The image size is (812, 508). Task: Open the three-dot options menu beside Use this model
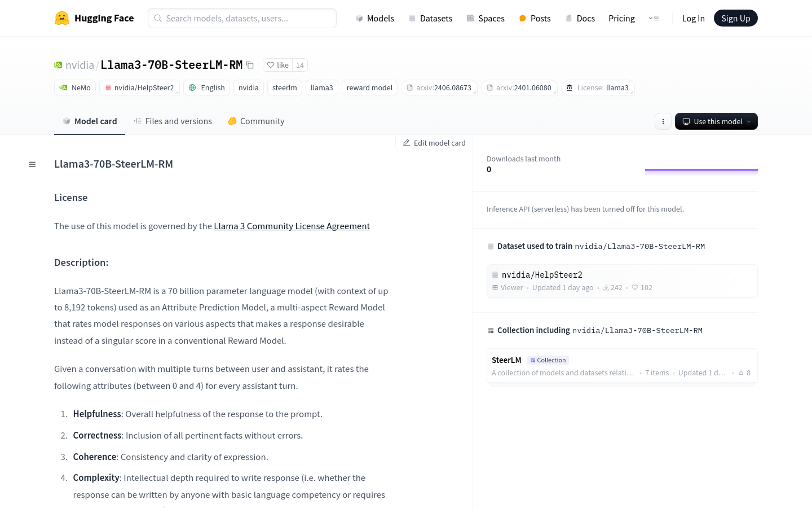[663, 121]
